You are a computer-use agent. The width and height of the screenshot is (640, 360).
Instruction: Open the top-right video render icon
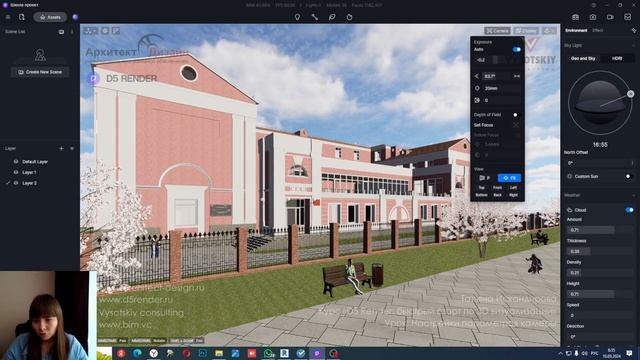pyautogui.click(x=610, y=17)
